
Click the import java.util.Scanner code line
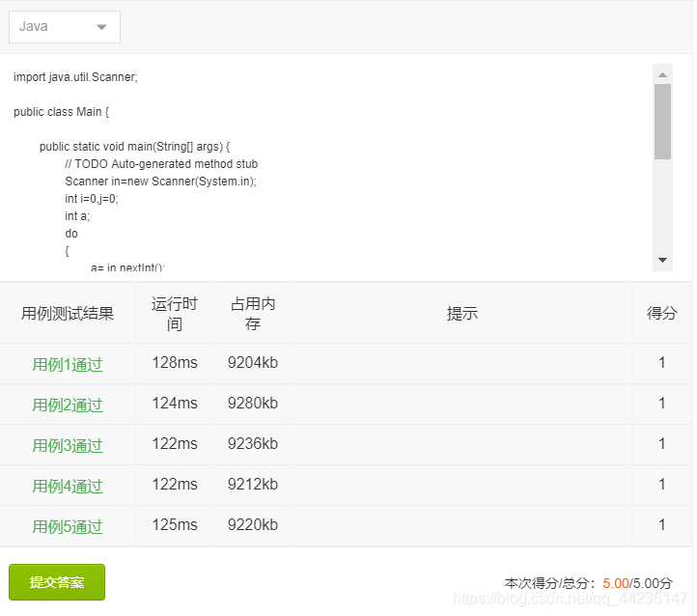pos(75,77)
